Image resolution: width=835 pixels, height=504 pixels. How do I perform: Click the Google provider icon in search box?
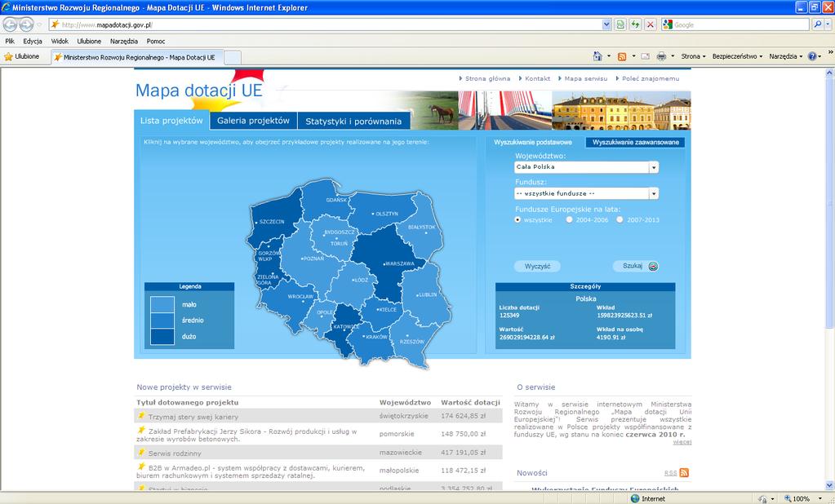click(x=667, y=24)
